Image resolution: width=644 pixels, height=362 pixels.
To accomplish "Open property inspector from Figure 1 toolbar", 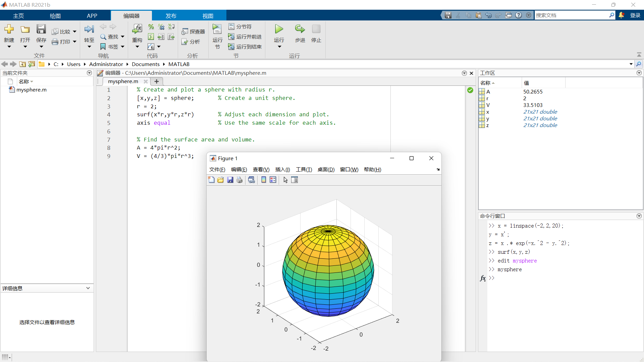I will [x=294, y=180].
